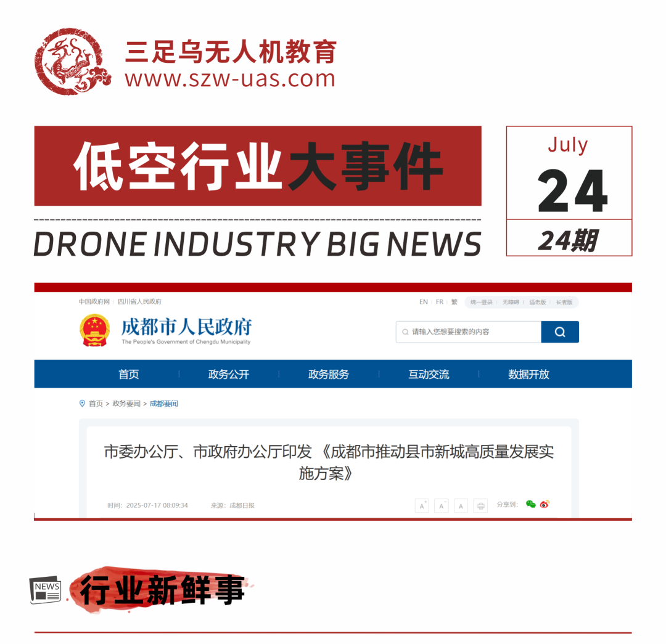Print the article via printer icon
This screenshot has width=666, height=644.
480,506
